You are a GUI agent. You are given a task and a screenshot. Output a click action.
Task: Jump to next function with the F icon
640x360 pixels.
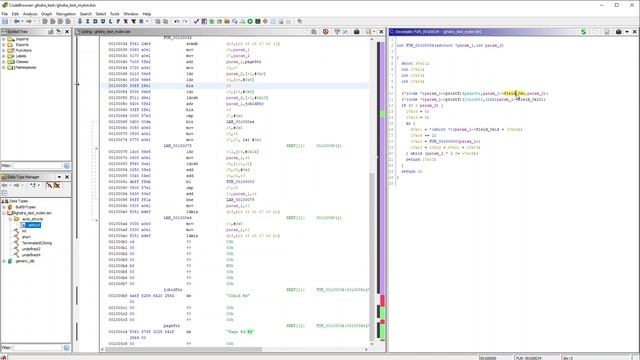tap(118, 21)
